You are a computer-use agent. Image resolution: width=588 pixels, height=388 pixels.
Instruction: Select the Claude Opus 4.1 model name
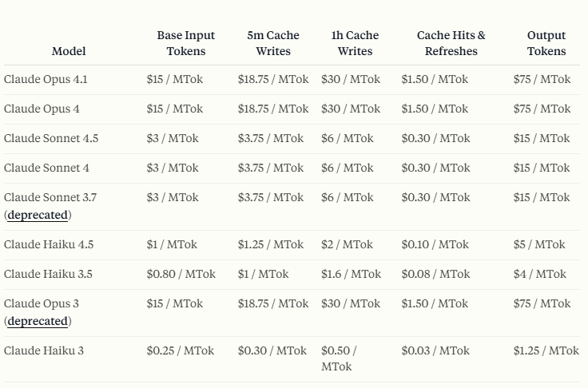[x=46, y=79]
